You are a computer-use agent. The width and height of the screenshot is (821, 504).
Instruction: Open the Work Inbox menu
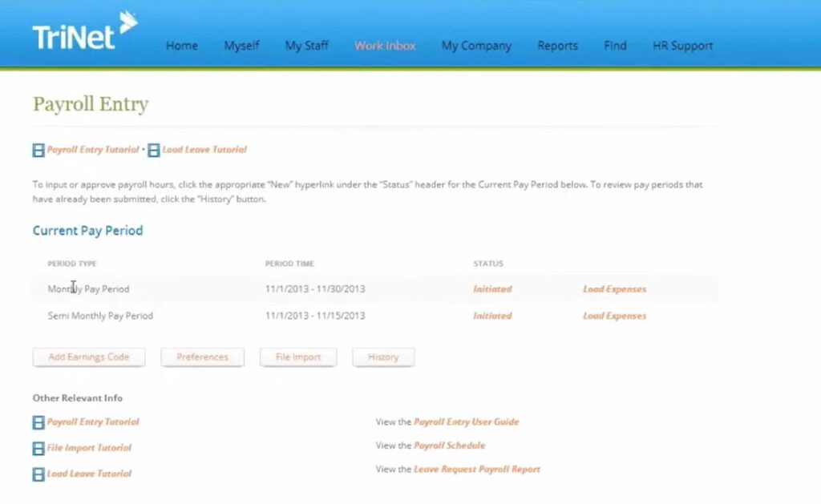coord(385,46)
